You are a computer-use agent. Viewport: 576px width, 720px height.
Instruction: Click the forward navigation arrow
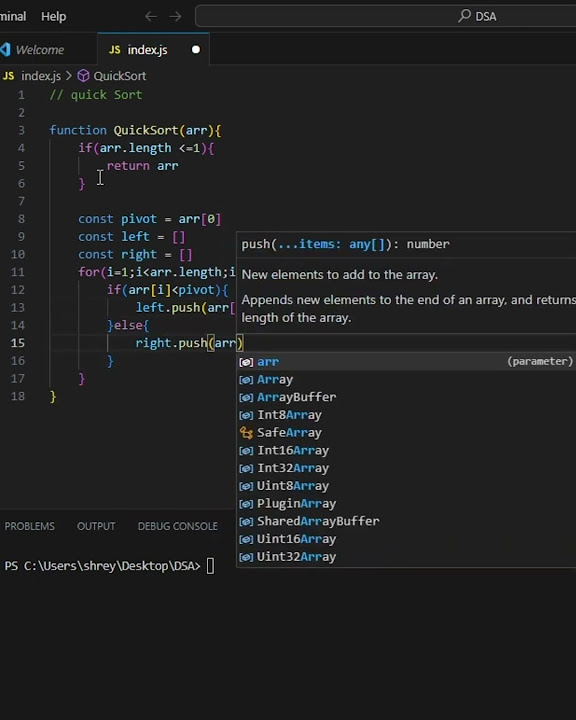[x=175, y=17]
